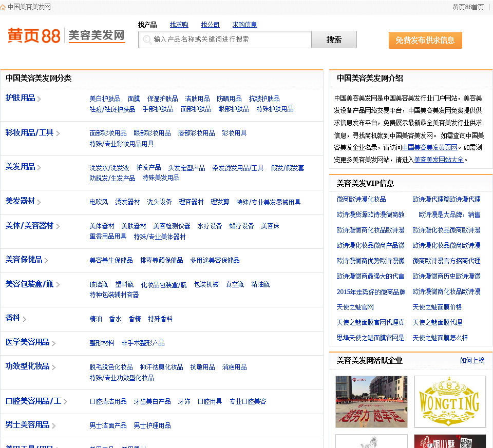Open the 天使之魅官网 link
The height and width of the screenshot is (448, 493).
point(355,307)
